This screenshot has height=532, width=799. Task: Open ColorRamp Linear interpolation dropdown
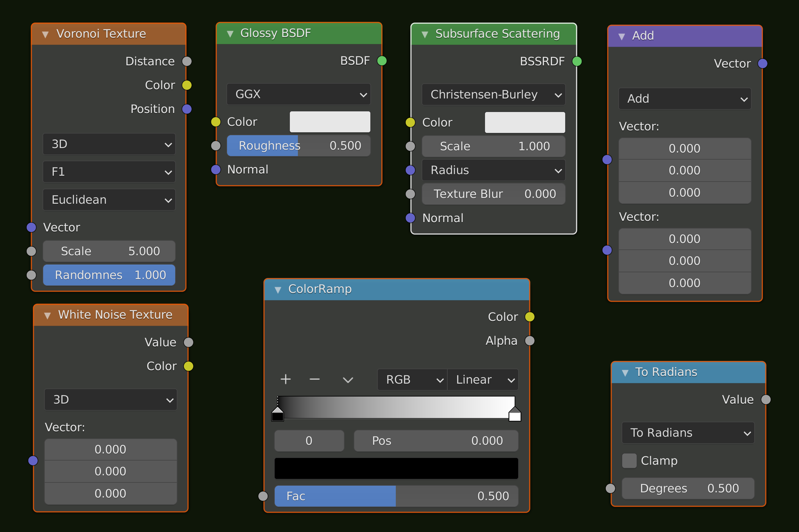click(x=483, y=380)
